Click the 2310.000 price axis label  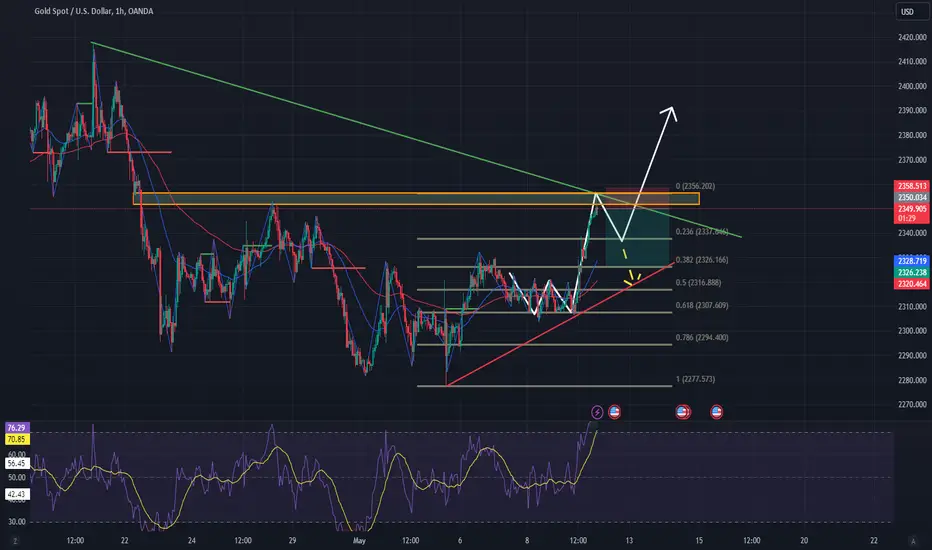(912, 307)
